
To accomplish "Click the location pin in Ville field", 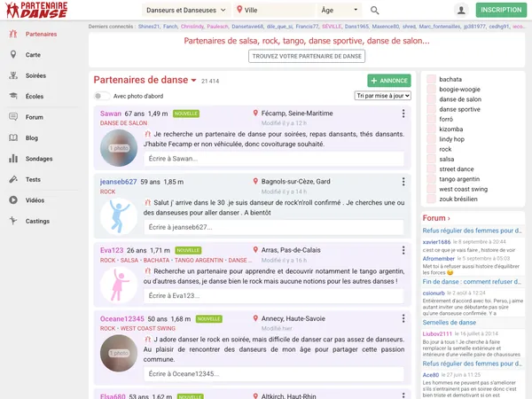I will pos(239,10).
